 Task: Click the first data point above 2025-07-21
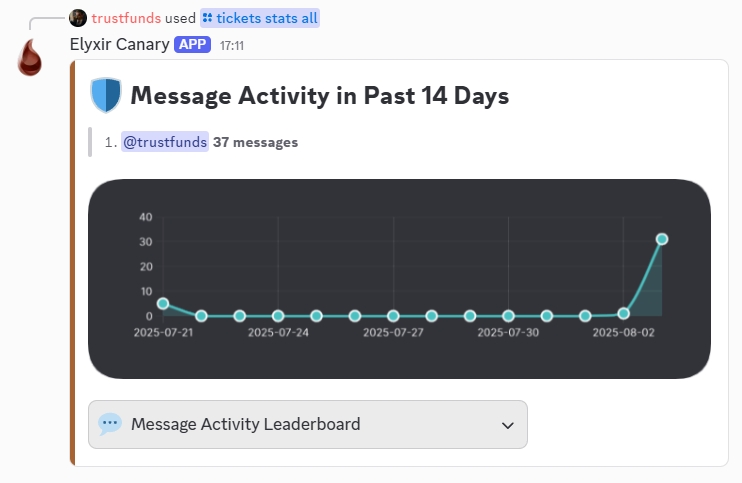(163, 304)
